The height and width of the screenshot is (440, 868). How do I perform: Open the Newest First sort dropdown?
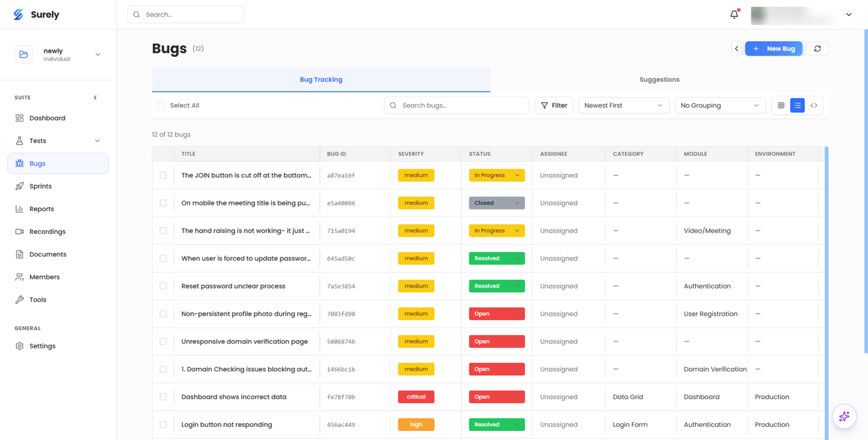(623, 105)
